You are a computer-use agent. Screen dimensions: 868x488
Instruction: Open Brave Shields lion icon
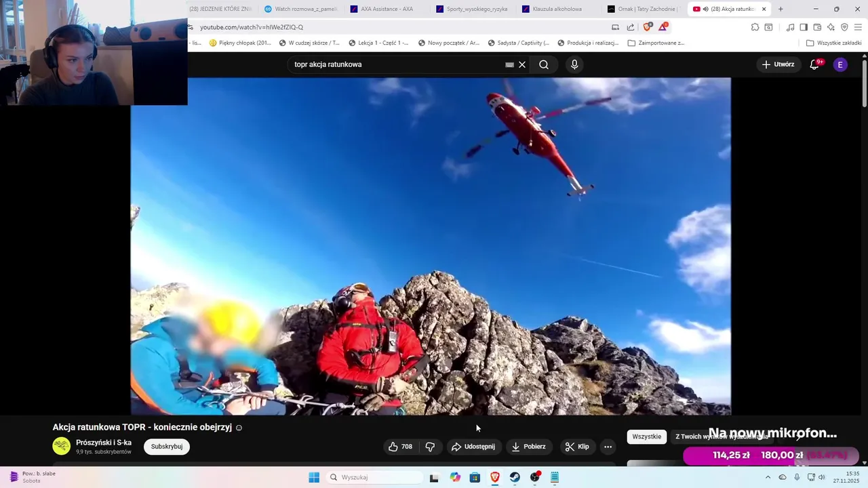[x=648, y=27]
